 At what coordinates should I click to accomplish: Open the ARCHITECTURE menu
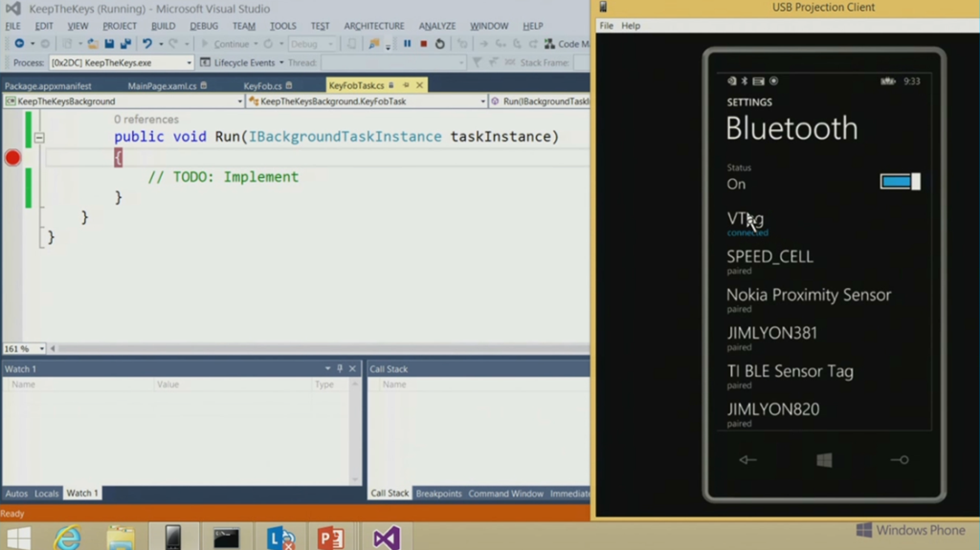pos(374,26)
